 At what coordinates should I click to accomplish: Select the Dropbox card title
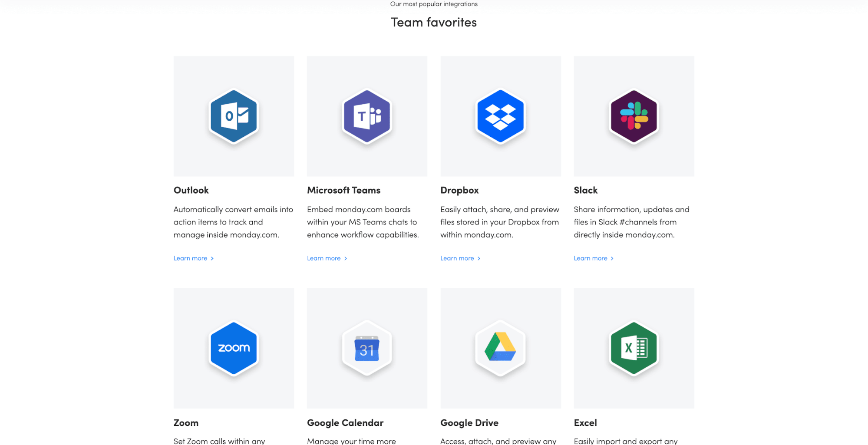(459, 190)
